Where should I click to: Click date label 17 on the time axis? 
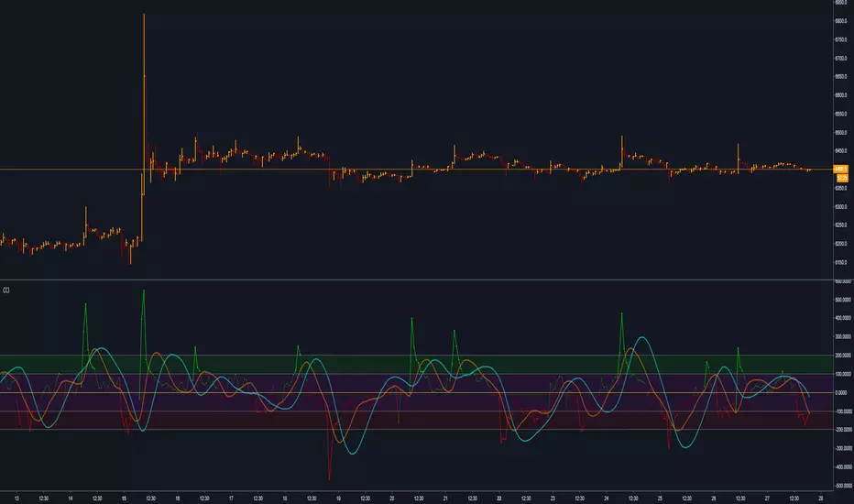tap(232, 499)
